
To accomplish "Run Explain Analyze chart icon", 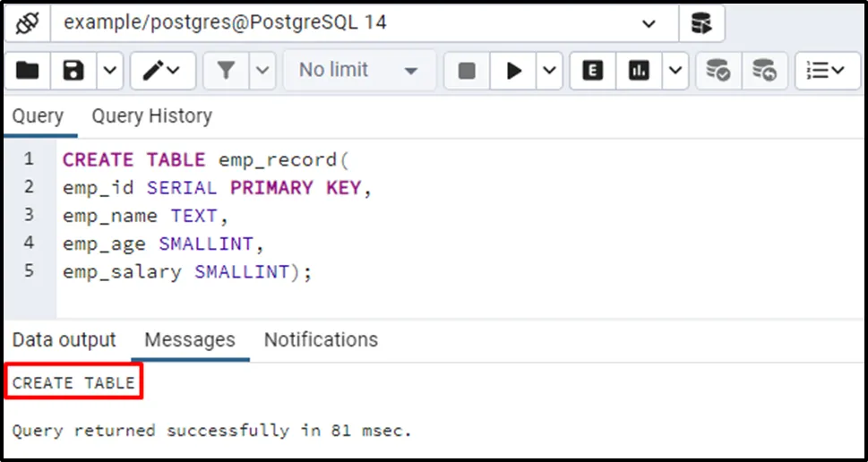I will tap(639, 70).
